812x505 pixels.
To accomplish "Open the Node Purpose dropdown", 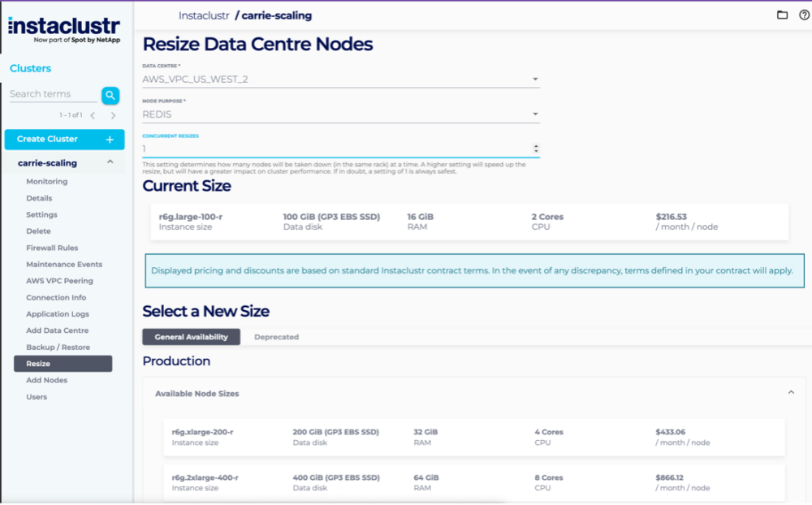I will tap(534, 113).
